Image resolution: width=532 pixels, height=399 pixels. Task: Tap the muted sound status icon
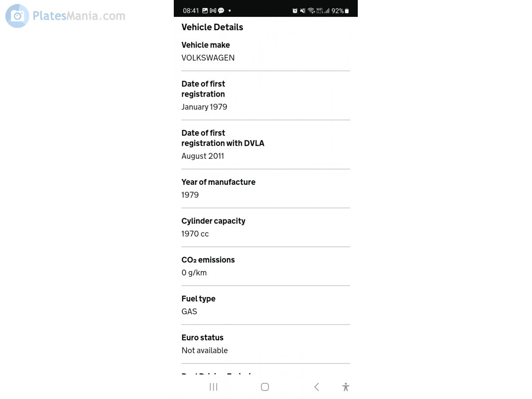pos(303,11)
